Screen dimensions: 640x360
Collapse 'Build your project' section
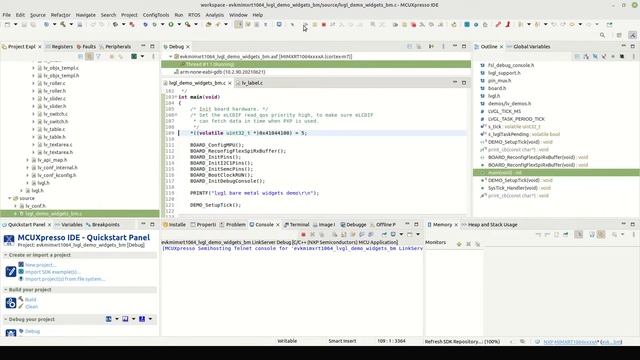pos(6,290)
